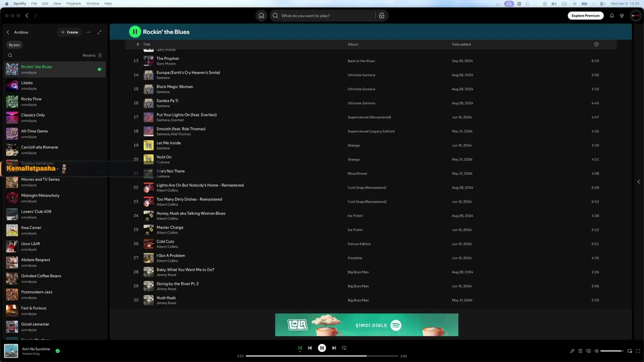Screen dimensions: 644x362
Task: Click the now playing album cover
Action: click(11, 351)
